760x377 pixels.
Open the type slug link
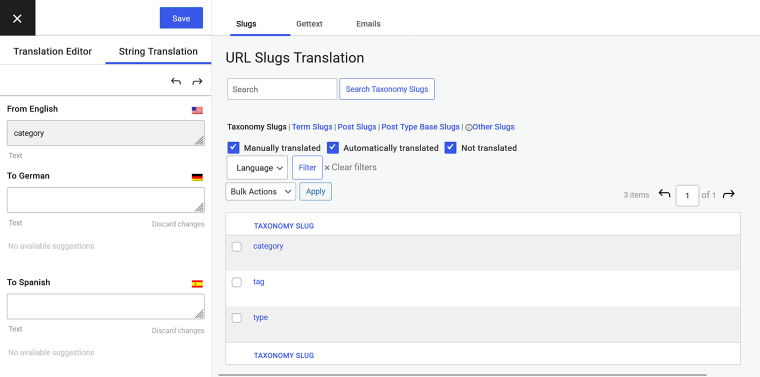coord(260,318)
